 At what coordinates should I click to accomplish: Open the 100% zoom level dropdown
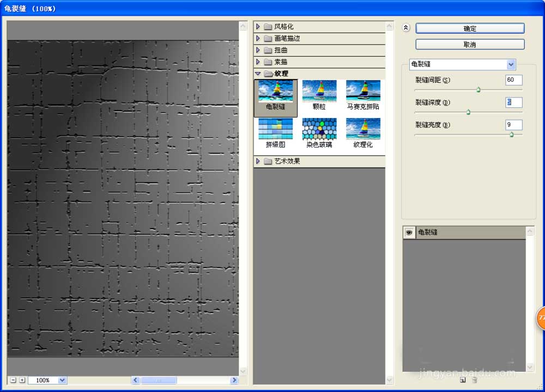coord(60,380)
